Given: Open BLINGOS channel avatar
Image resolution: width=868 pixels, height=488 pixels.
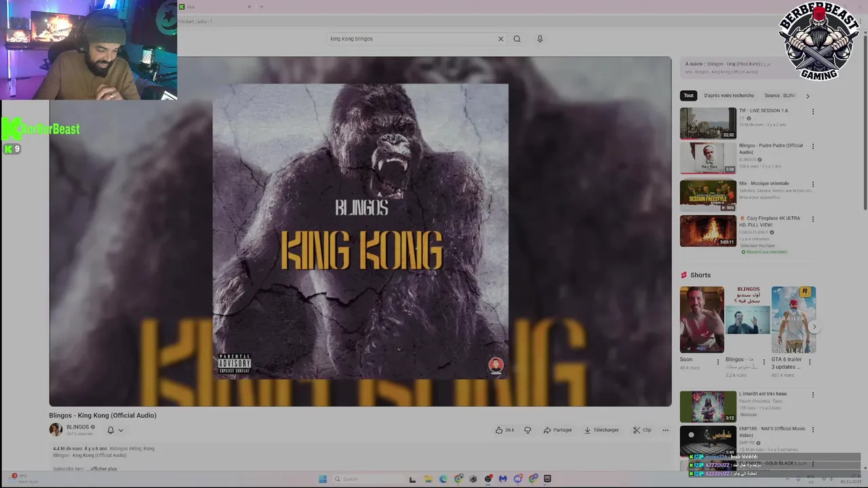Looking at the screenshot, I should click(56, 430).
